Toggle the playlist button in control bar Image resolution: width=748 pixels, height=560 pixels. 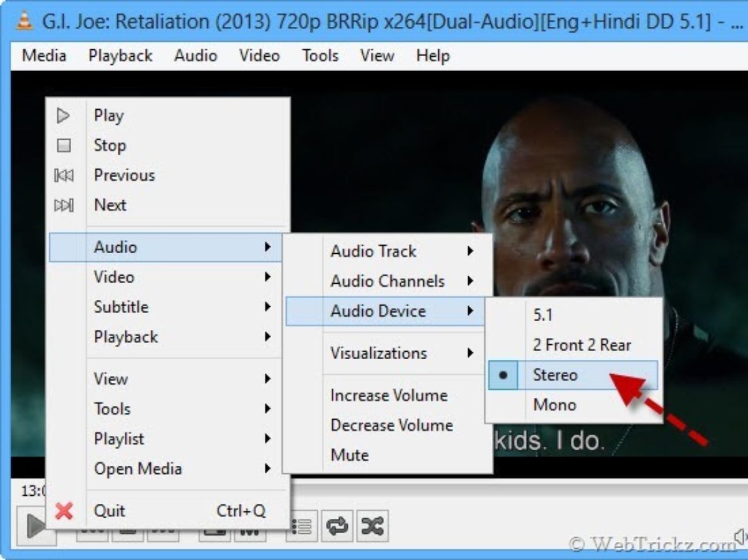(303, 527)
